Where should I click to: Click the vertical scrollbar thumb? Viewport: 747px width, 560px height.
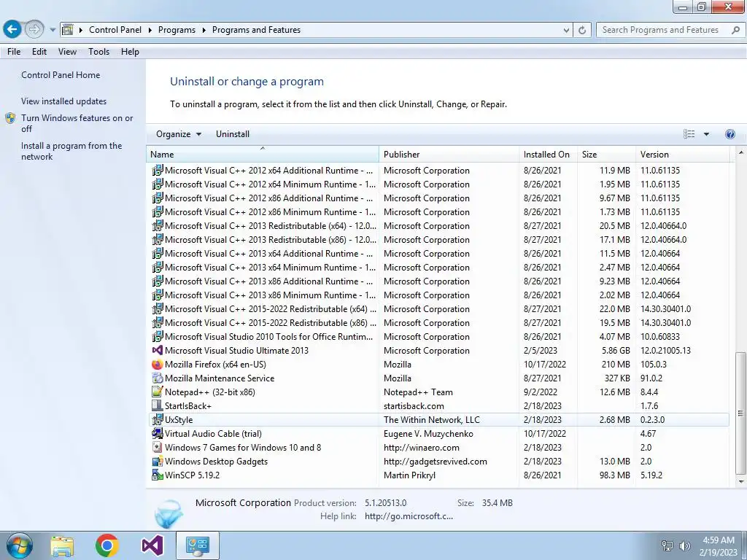[740, 413]
